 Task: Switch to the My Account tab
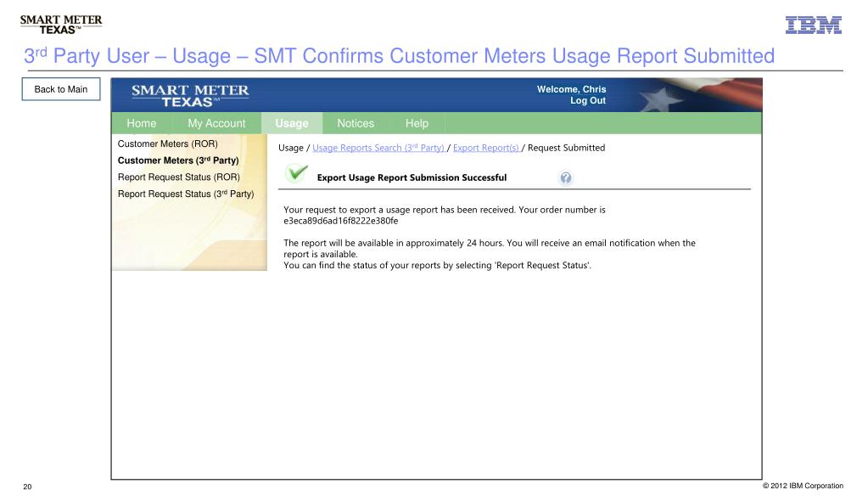pyautogui.click(x=216, y=123)
